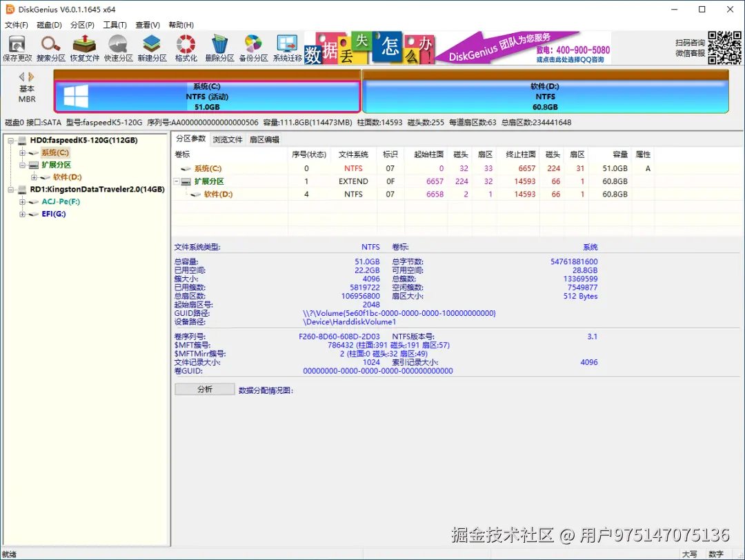Click the HD0 hard disk icon in tree
The height and width of the screenshot is (560, 745).
(x=22, y=141)
